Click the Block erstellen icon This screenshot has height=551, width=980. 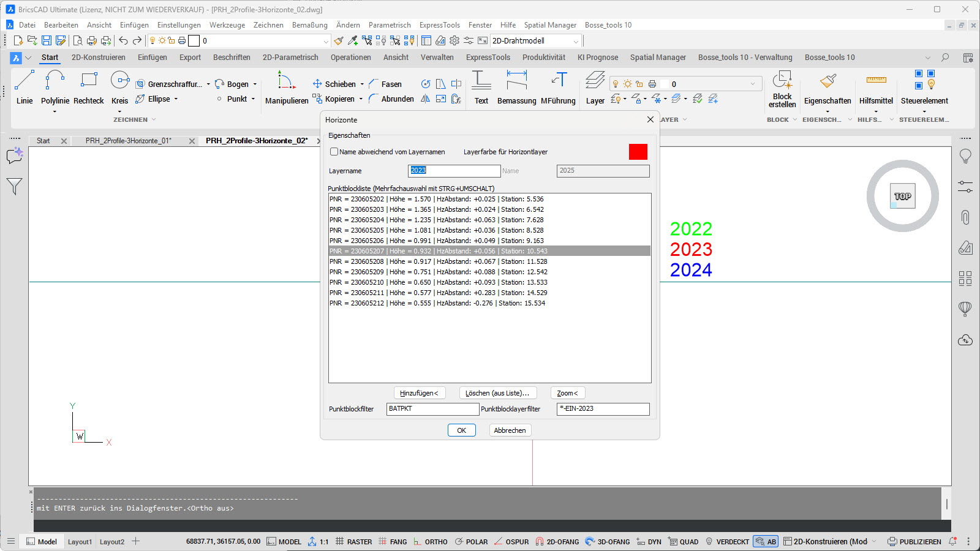coord(782,88)
